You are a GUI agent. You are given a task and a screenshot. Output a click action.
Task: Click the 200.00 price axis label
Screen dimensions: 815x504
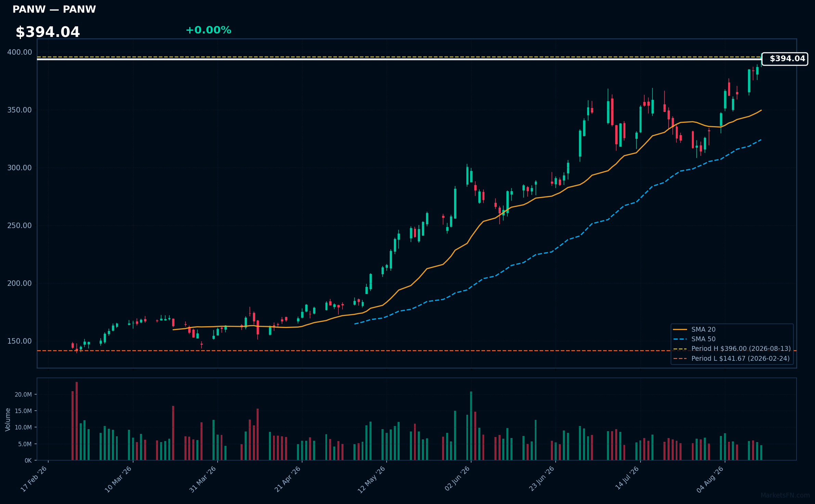[20, 283]
